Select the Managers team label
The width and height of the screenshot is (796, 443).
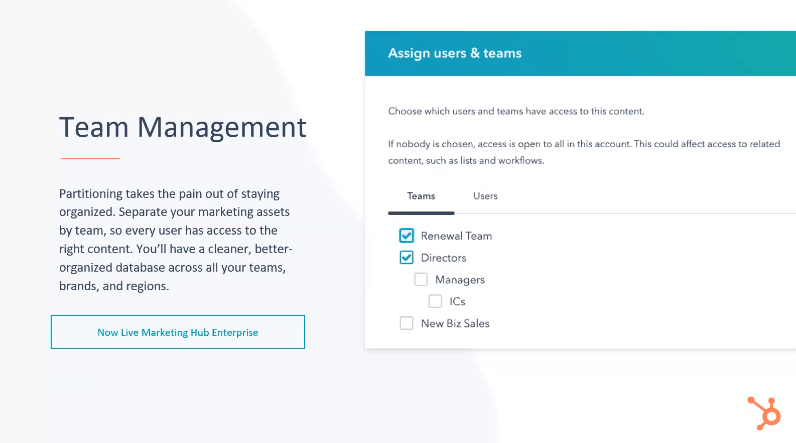460,280
